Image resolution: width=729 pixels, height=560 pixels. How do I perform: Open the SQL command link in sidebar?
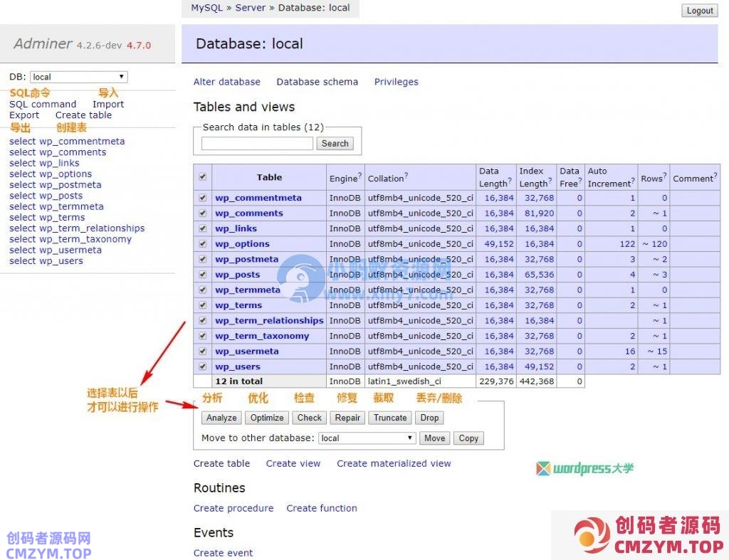coord(43,104)
